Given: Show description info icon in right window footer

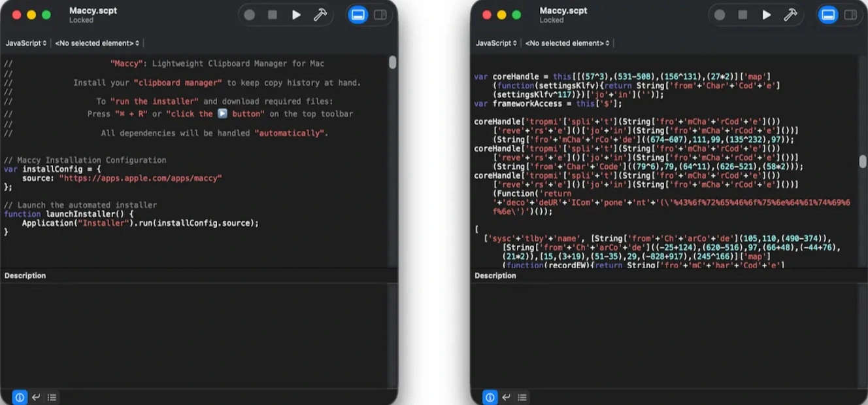Looking at the screenshot, I should (490, 397).
